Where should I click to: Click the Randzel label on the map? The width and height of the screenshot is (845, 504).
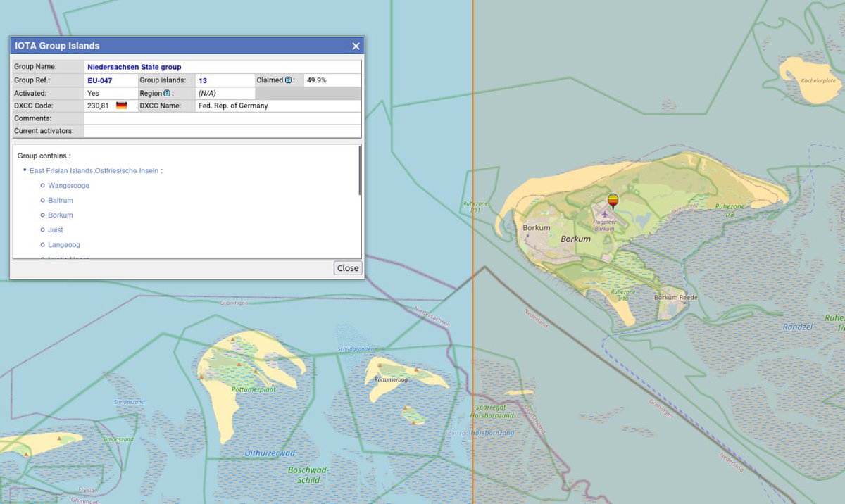pos(797,327)
